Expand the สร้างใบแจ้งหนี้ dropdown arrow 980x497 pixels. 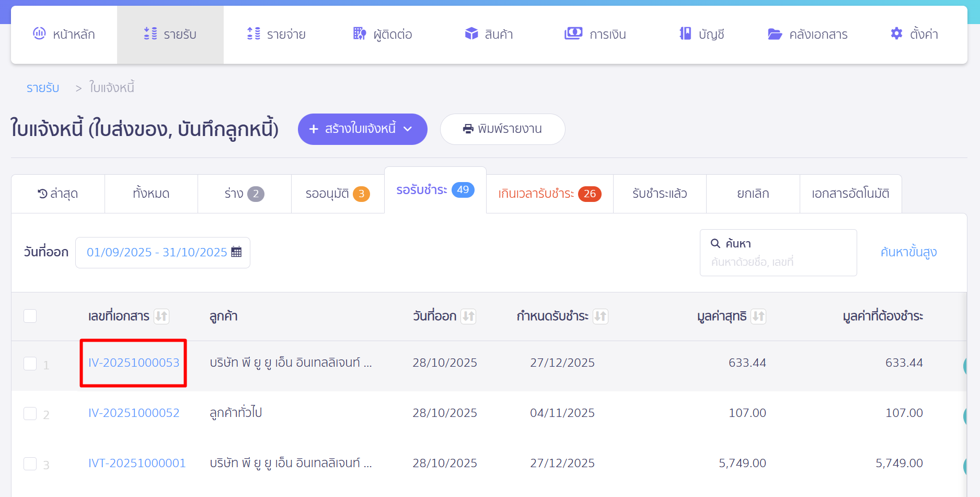click(408, 129)
